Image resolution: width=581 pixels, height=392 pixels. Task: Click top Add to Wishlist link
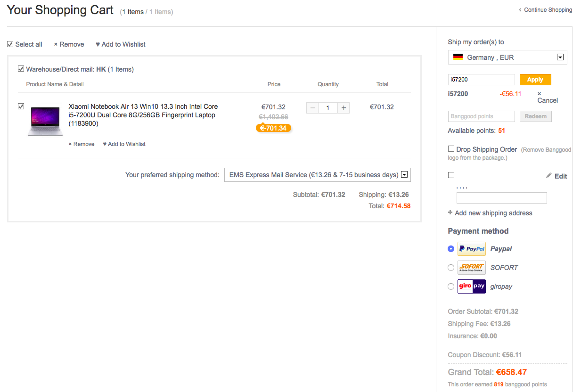[x=121, y=44]
